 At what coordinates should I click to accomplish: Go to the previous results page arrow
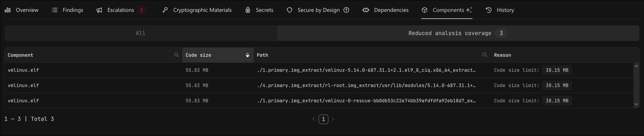click(x=314, y=119)
